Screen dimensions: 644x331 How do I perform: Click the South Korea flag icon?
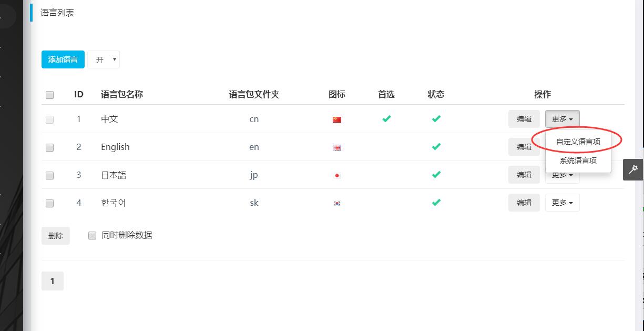pyautogui.click(x=337, y=203)
